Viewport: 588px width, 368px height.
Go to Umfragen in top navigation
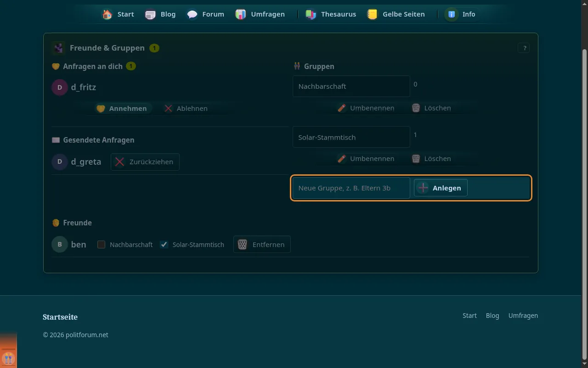(x=260, y=14)
